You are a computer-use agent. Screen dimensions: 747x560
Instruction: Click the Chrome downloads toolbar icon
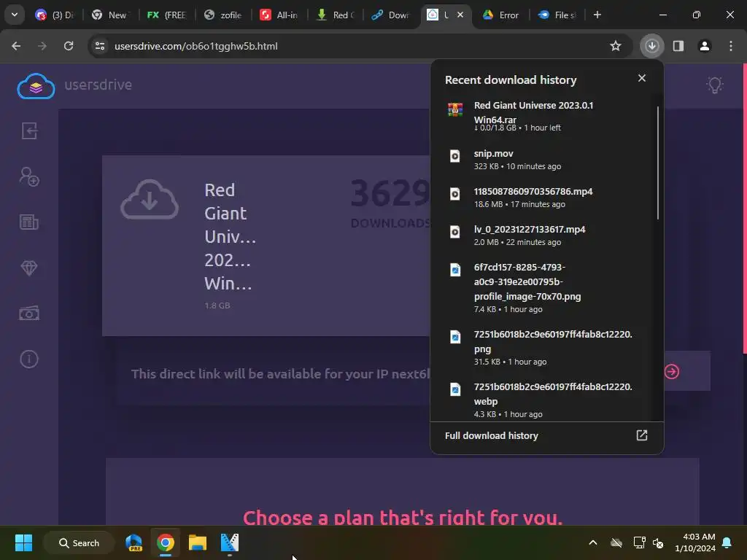[x=651, y=46]
